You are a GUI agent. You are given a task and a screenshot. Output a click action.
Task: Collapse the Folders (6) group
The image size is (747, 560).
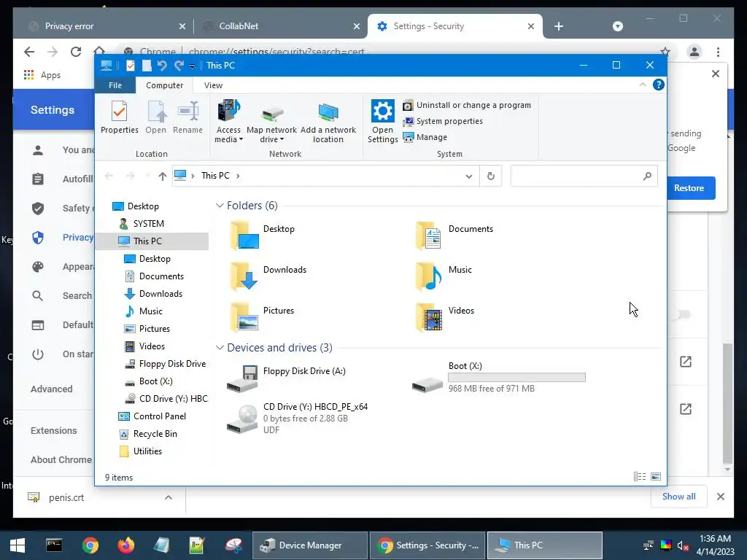[x=220, y=206]
